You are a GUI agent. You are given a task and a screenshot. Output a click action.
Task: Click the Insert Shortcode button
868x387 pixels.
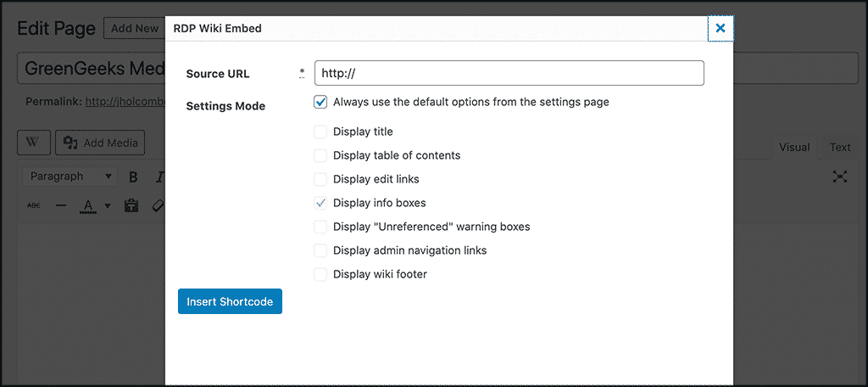230,301
